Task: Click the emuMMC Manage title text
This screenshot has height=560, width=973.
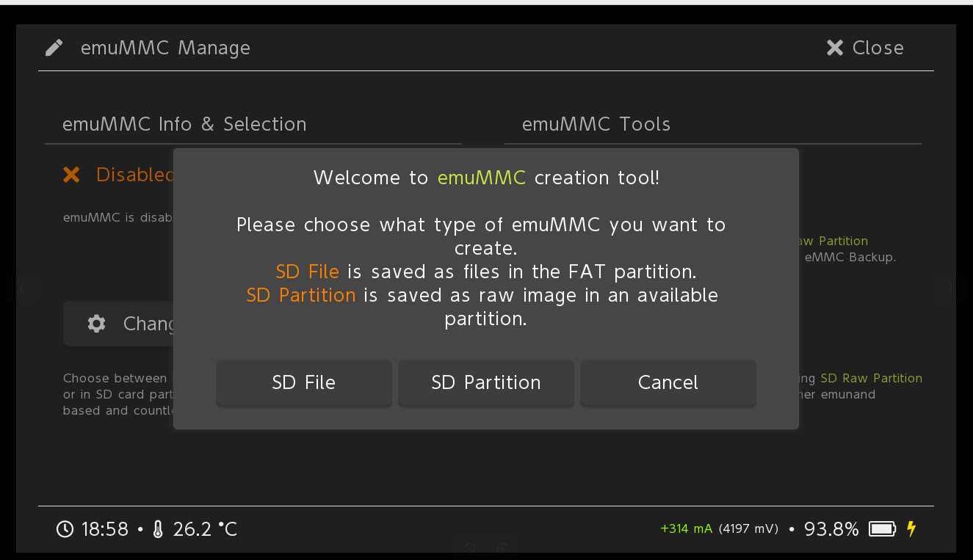Action: 165,48
